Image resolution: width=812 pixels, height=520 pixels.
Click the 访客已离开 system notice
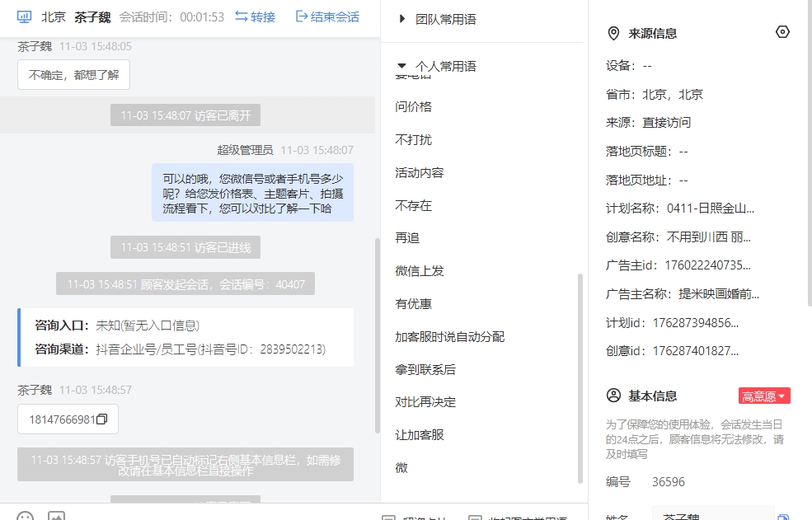click(185, 115)
